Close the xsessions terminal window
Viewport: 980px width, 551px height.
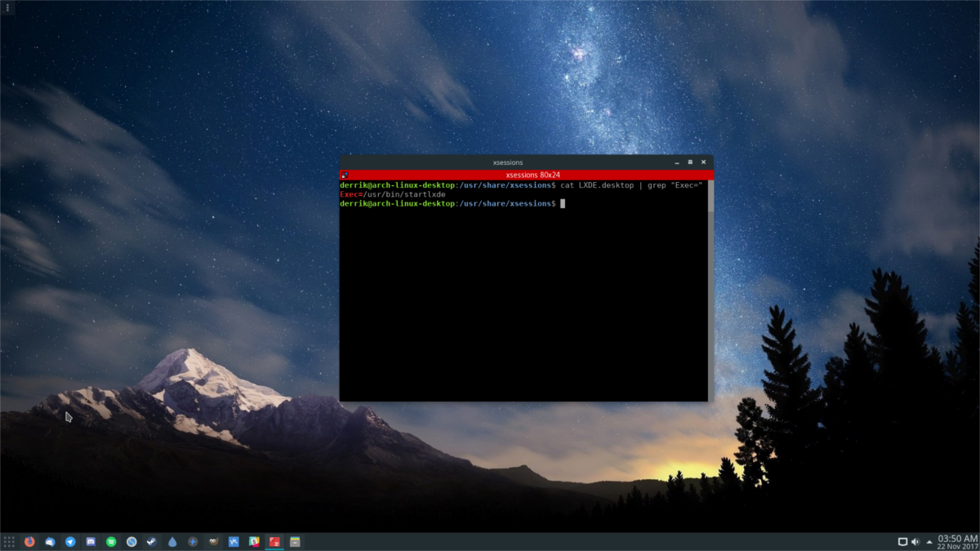[704, 162]
